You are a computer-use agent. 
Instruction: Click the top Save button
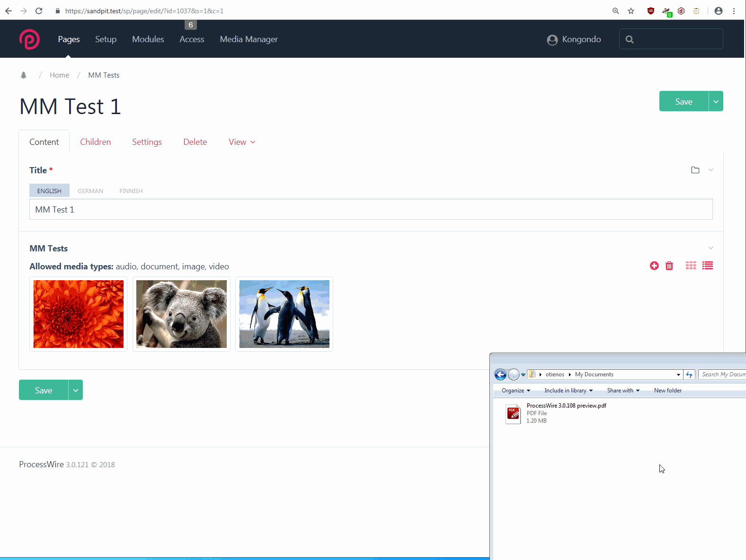(x=684, y=101)
